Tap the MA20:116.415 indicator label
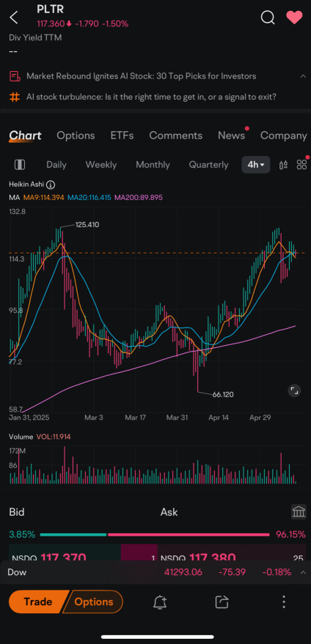The height and width of the screenshot is (644, 311). pos(89,198)
